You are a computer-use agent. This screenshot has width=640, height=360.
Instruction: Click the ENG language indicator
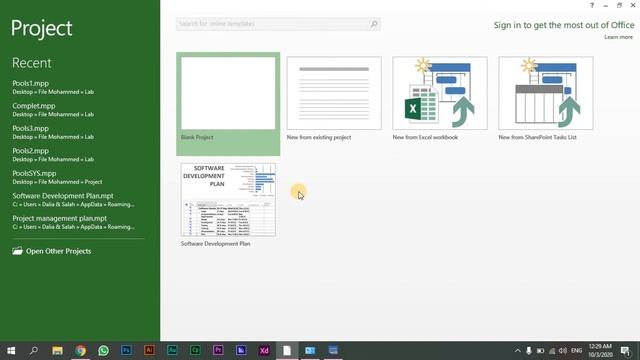coord(576,351)
